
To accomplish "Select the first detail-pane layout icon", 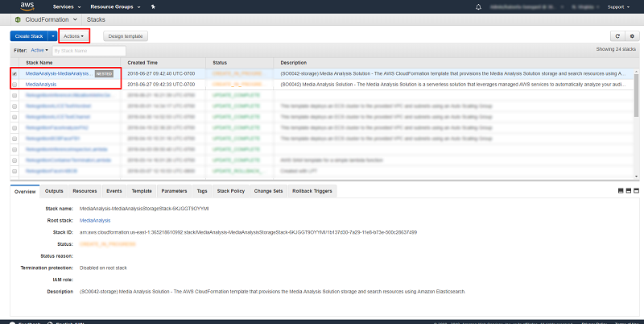I will coord(621,191).
